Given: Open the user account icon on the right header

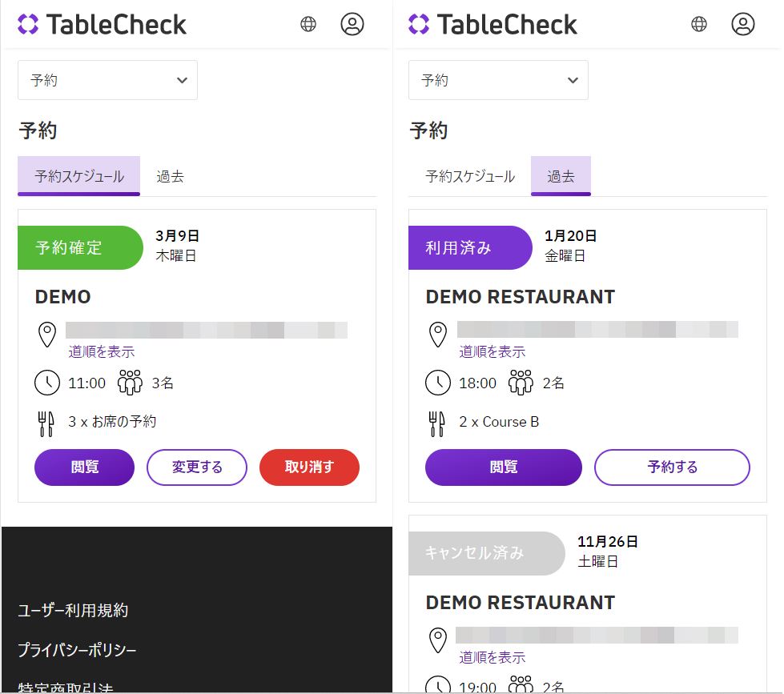Looking at the screenshot, I should tap(743, 24).
